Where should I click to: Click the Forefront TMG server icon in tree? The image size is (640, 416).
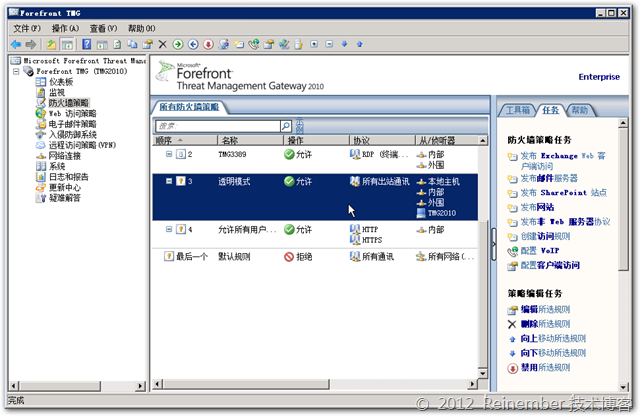(28, 71)
